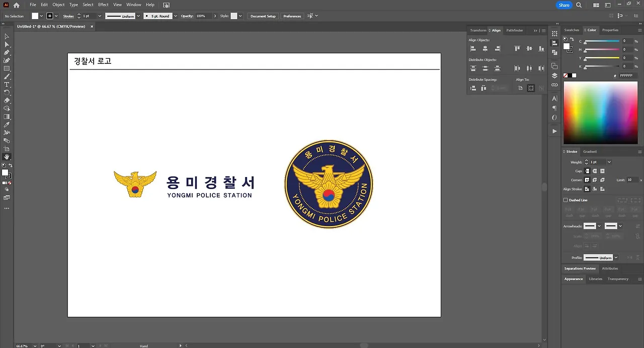This screenshot has width=644, height=348.
Task: Select the Artboard tool
Action: click(x=7, y=149)
